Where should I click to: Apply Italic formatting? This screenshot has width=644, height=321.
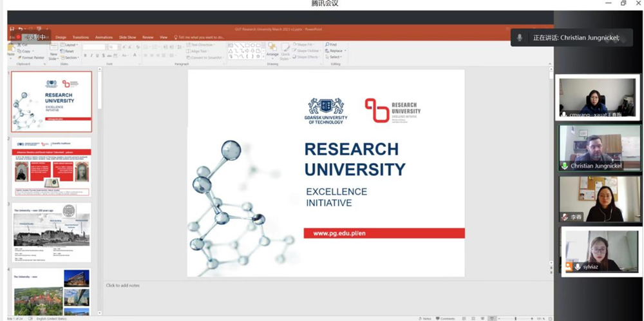[91, 55]
